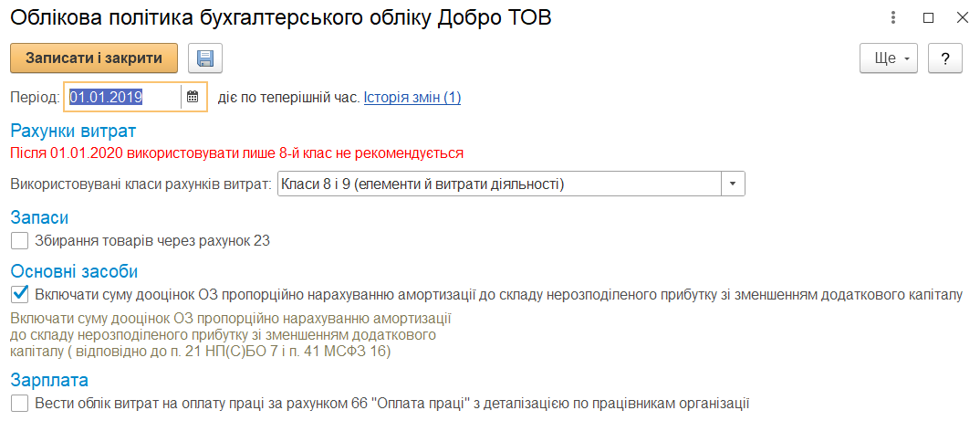Close the Облікова політика window
The image size is (980, 421).
(x=962, y=18)
